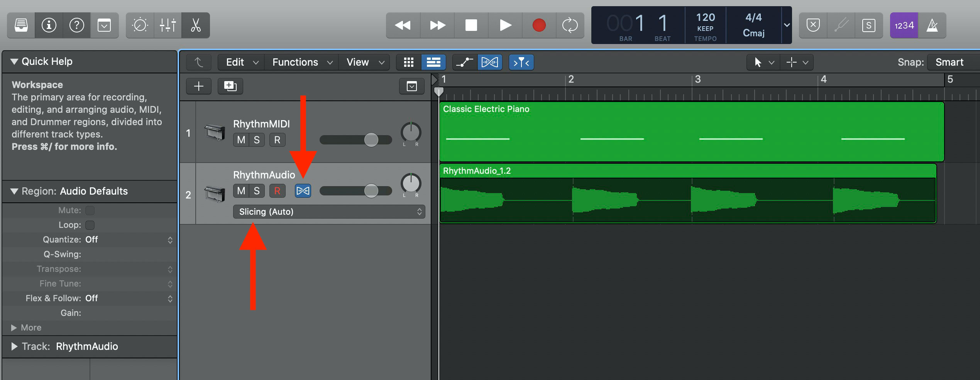
Task: Click the Duplicate Track button
Action: tap(230, 86)
